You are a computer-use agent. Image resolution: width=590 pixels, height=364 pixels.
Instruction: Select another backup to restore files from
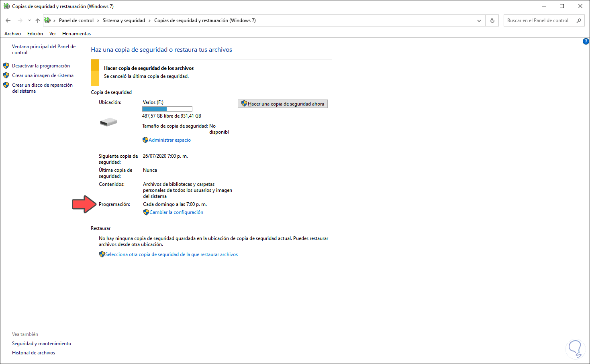point(171,254)
